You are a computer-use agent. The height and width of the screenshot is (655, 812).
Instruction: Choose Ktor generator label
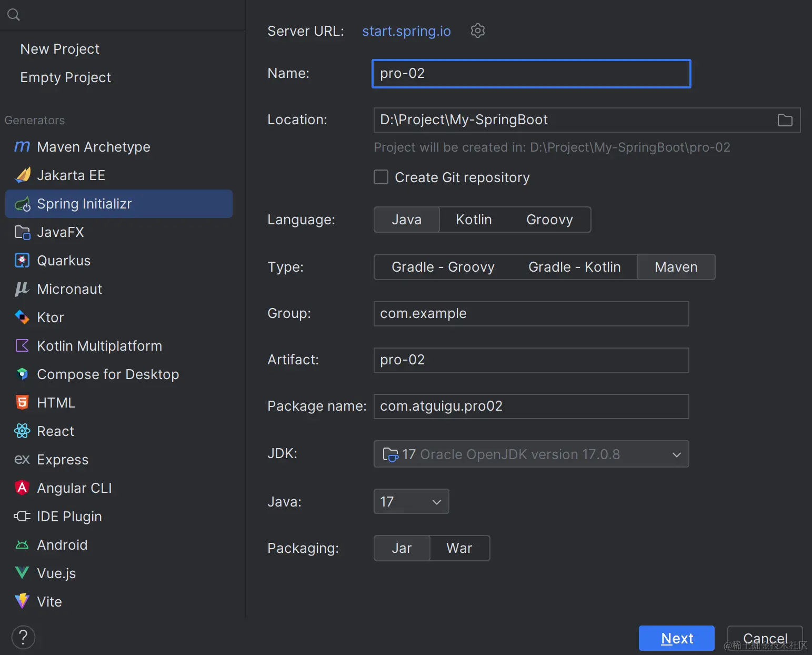click(50, 317)
